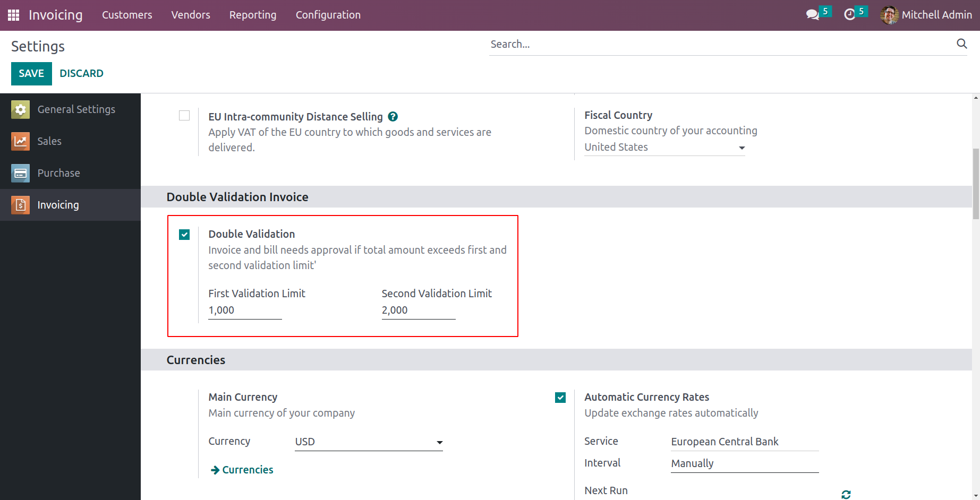Open the apps grid menu icon
The height and width of the screenshot is (500, 980).
click(x=13, y=15)
